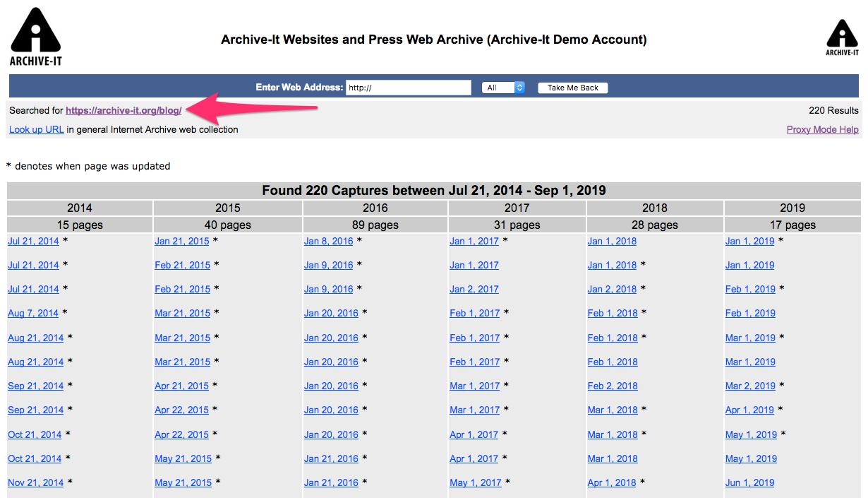The image size is (868, 498).
Task: Open the Jan 2, 2017 capture
Action: (474, 289)
